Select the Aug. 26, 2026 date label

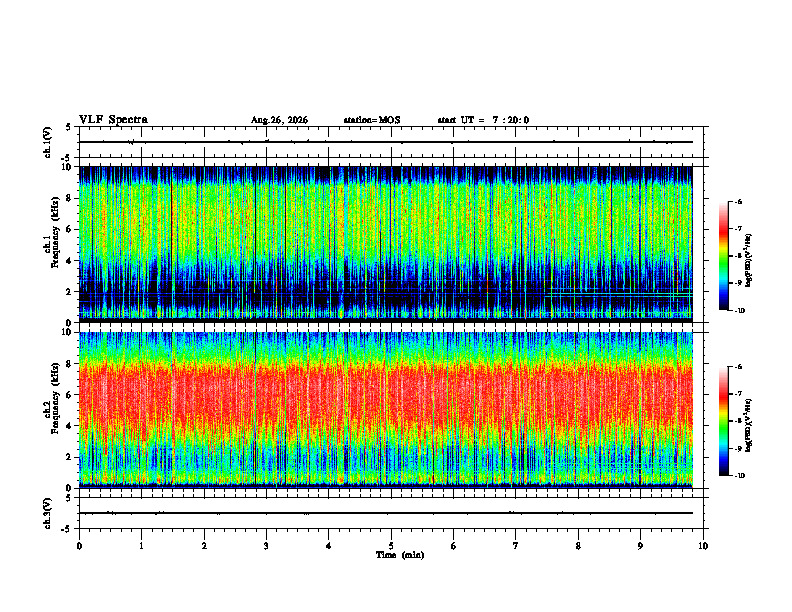[x=279, y=120]
